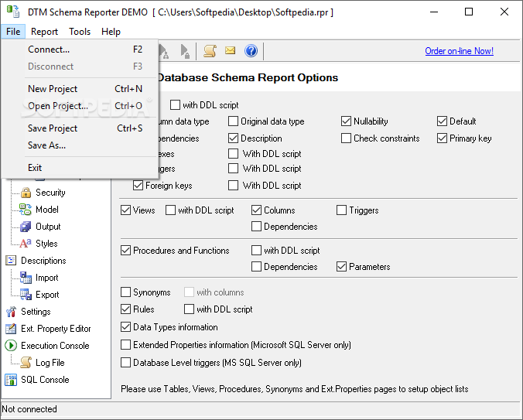Click the Export icon in tree

pos(26,295)
